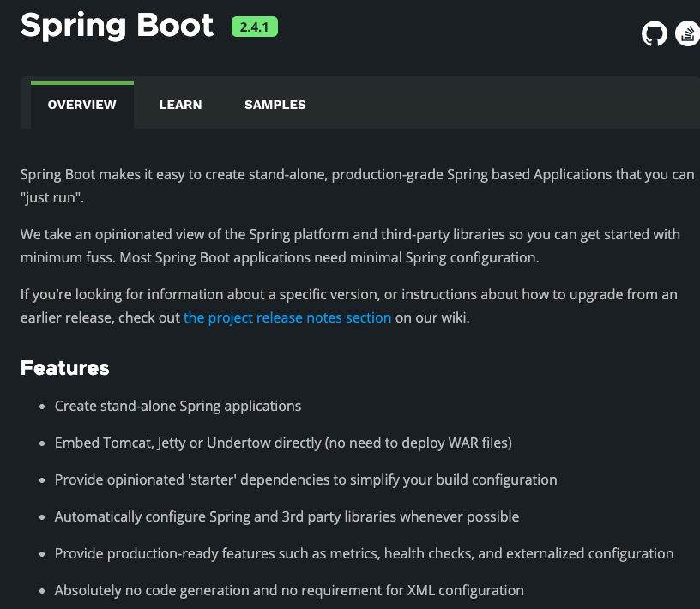The image size is (700, 609).
Task: Open the Spring Boot GitHub repository icon
Action: (x=654, y=34)
